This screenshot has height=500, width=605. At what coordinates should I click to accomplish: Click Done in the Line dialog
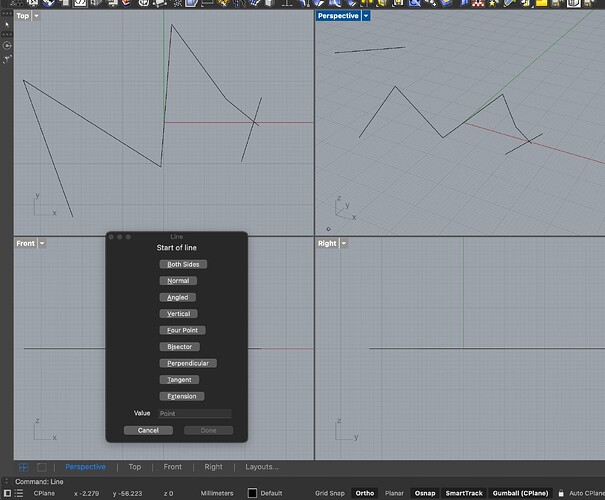point(208,431)
